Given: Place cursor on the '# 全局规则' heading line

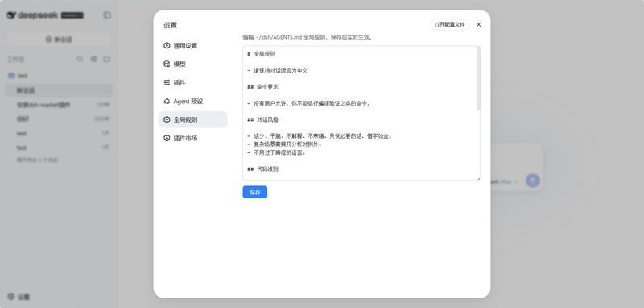Looking at the screenshot, I should [262, 54].
